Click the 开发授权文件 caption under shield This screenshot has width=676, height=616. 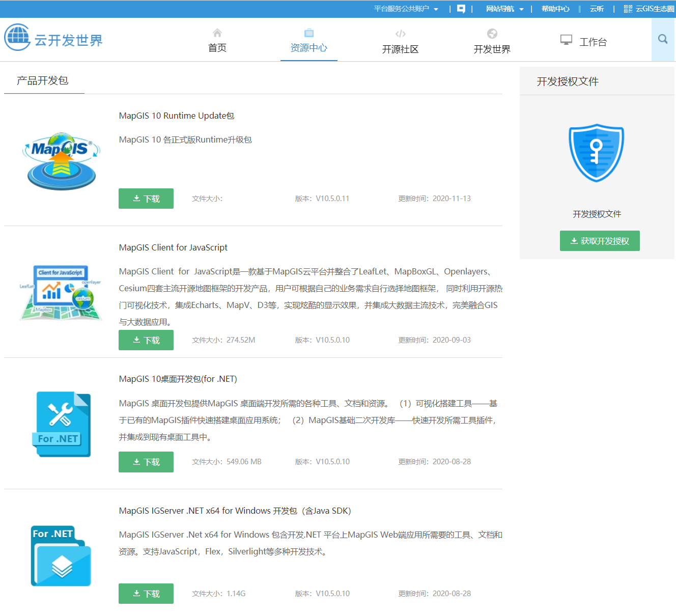point(597,214)
